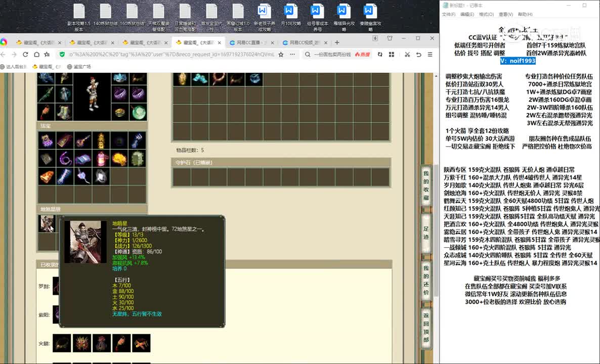Close the 网易CC直播 tab
This screenshot has height=364, width=600.
tap(273, 42)
